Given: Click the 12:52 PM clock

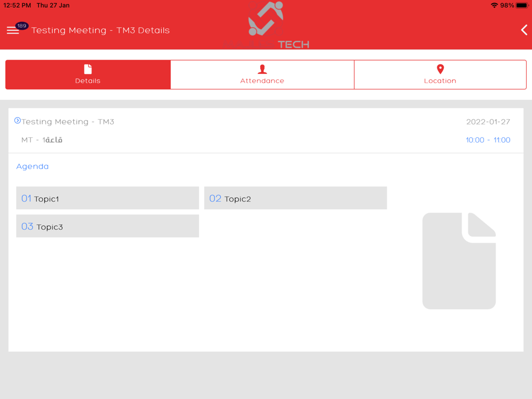Looking at the screenshot, I should pos(17,5).
